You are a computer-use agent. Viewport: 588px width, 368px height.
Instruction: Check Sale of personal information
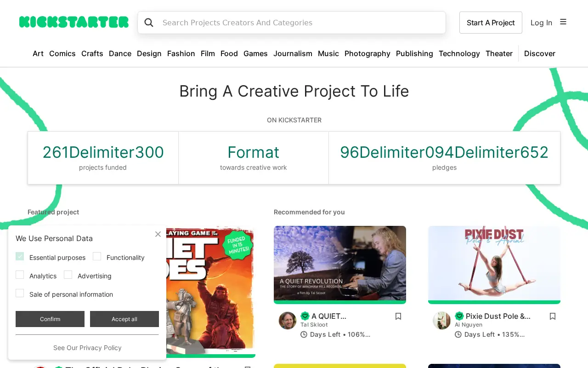[x=20, y=293]
